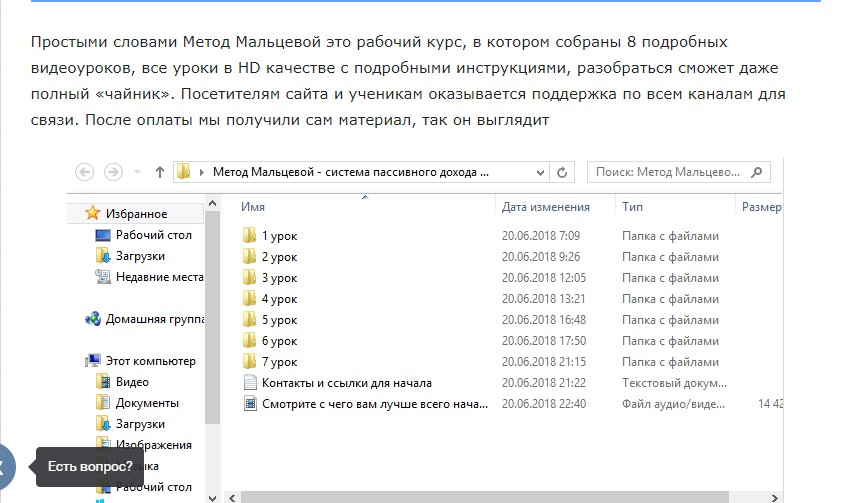Viewport: 849px width, 503px height.
Task: Sort by the Тип column header
Action: [x=632, y=207]
